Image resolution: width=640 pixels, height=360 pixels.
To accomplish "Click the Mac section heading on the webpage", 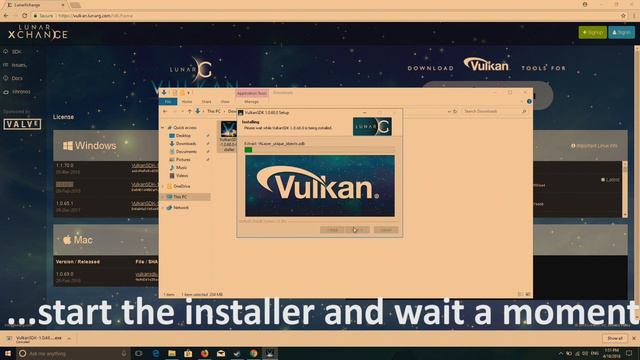I will pos(78,240).
